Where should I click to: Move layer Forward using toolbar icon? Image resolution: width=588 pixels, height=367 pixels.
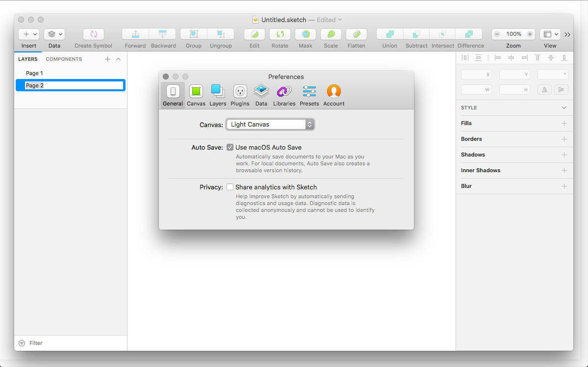point(135,34)
